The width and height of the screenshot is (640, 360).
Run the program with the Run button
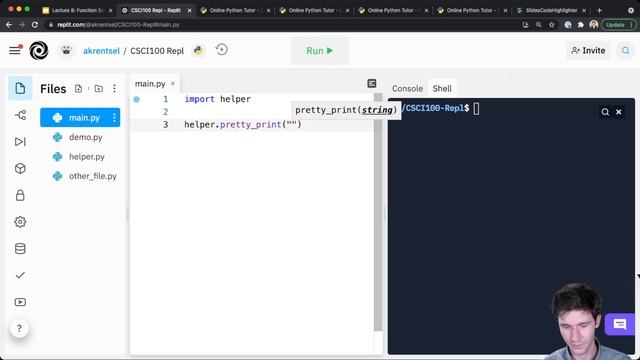tap(320, 51)
